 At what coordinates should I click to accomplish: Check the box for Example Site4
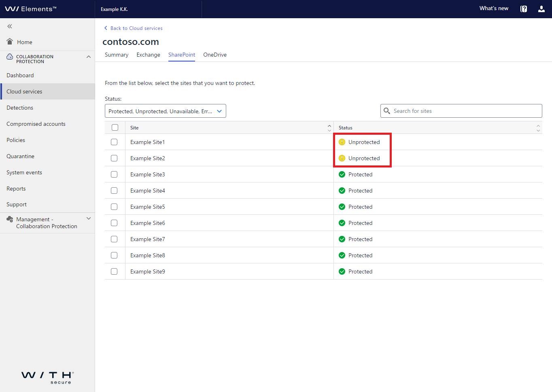(114, 191)
